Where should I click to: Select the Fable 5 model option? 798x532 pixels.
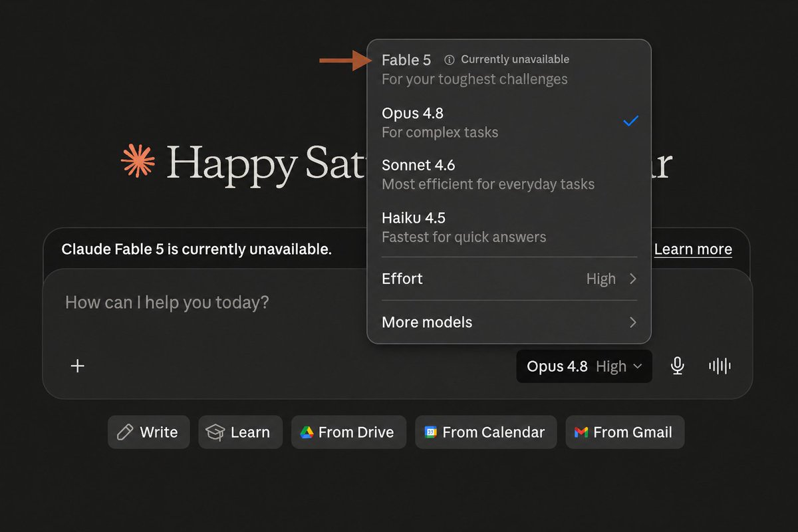pos(509,69)
